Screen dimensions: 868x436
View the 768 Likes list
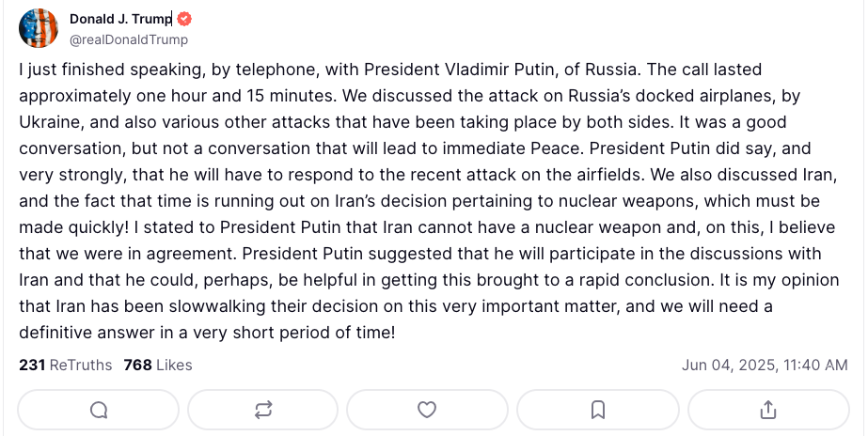[x=158, y=366]
